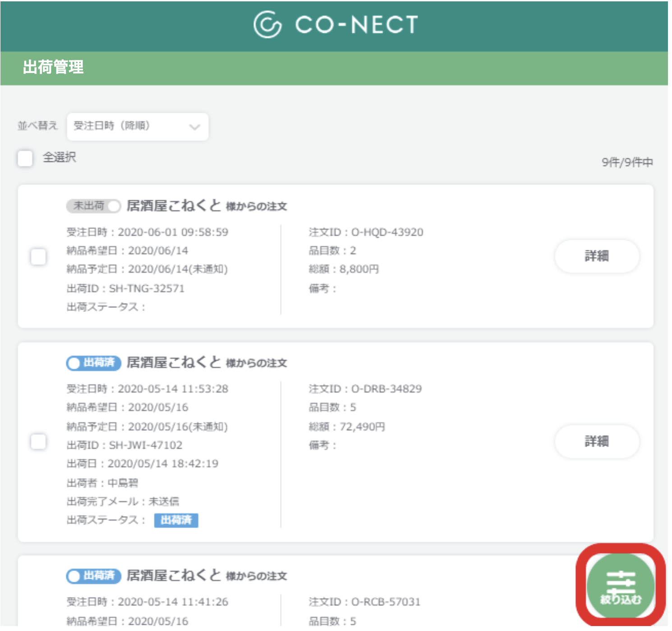The width and height of the screenshot is (672, 631).
Task: Click the 9件/9件中 results count
Action: pyautogui.click(x=627, y=162)
